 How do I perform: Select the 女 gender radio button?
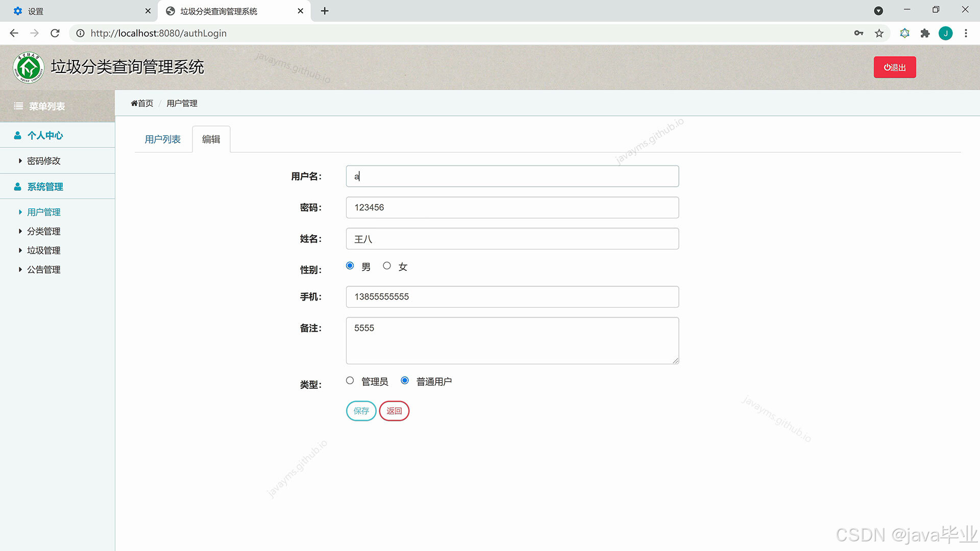coord(387,265)
